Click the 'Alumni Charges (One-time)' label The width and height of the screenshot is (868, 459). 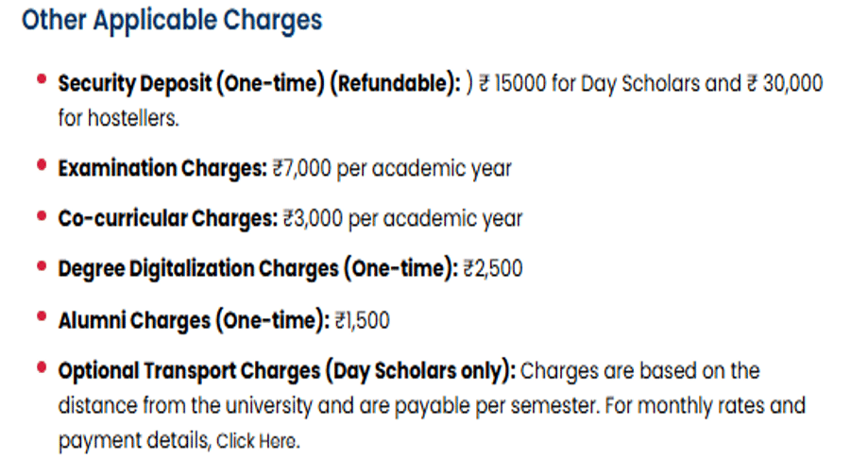click(194, 320)
